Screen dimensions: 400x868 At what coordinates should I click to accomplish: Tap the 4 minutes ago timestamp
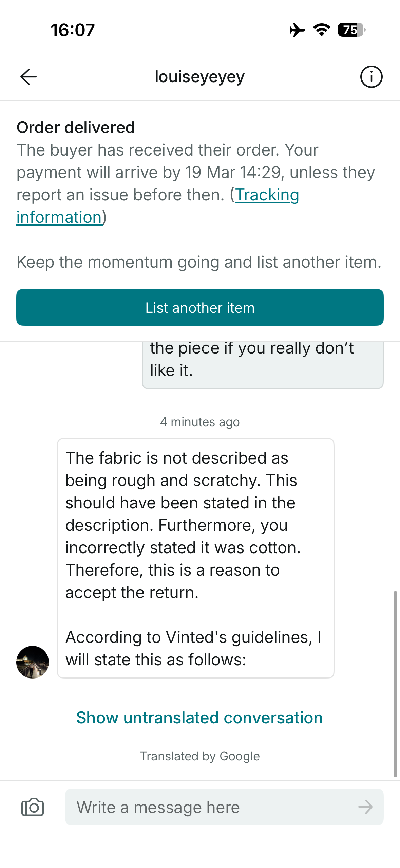pos(200,422)
